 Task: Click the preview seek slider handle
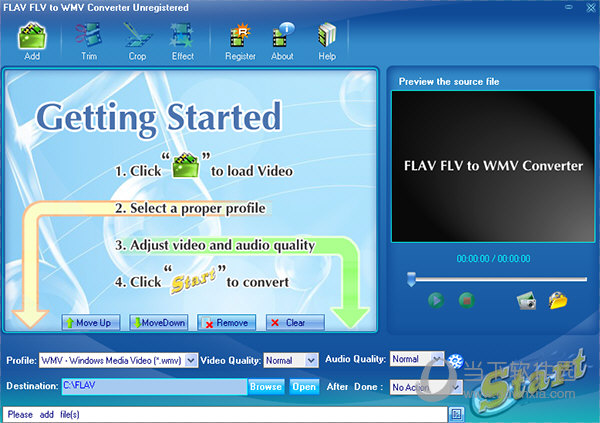tap(411, 279)
